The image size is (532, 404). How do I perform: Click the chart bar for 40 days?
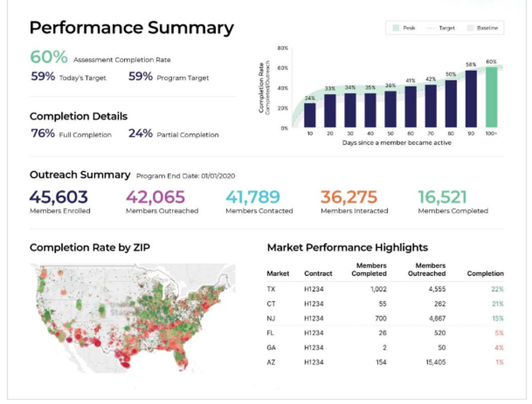[x=370, y=110]
